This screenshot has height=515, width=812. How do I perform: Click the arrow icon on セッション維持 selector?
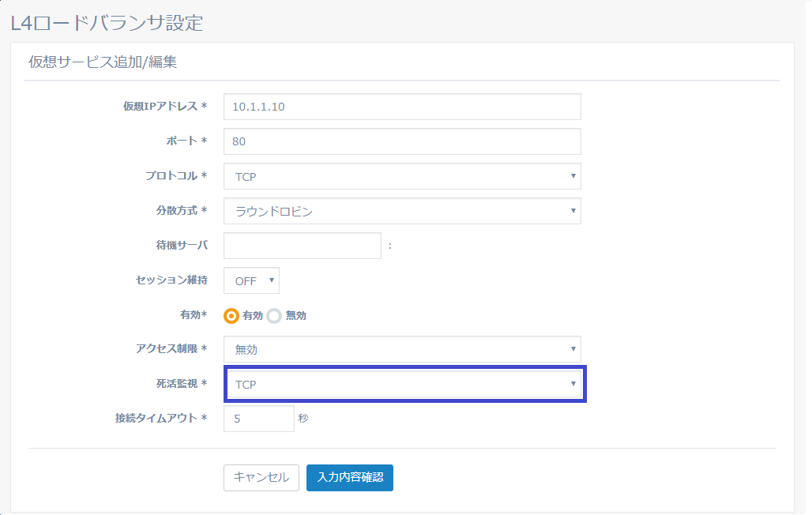[x=268, y=280]
